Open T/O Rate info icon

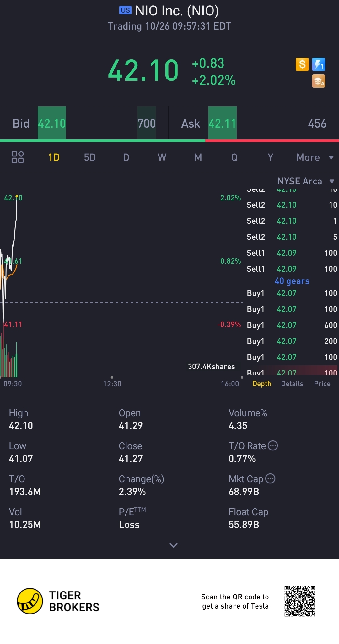(273, 445)
